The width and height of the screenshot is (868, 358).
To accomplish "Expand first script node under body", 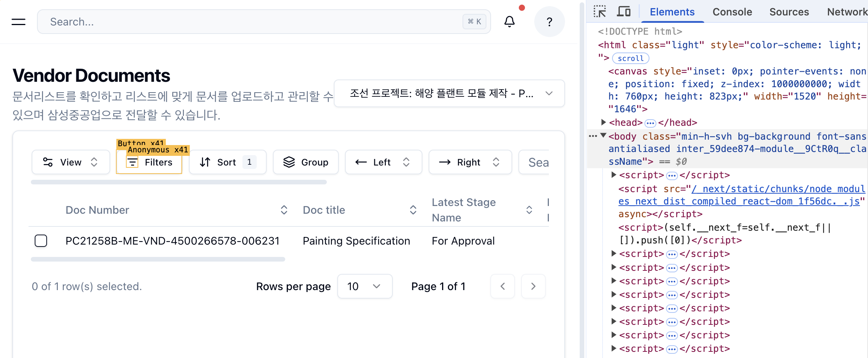I will (614, 175).
